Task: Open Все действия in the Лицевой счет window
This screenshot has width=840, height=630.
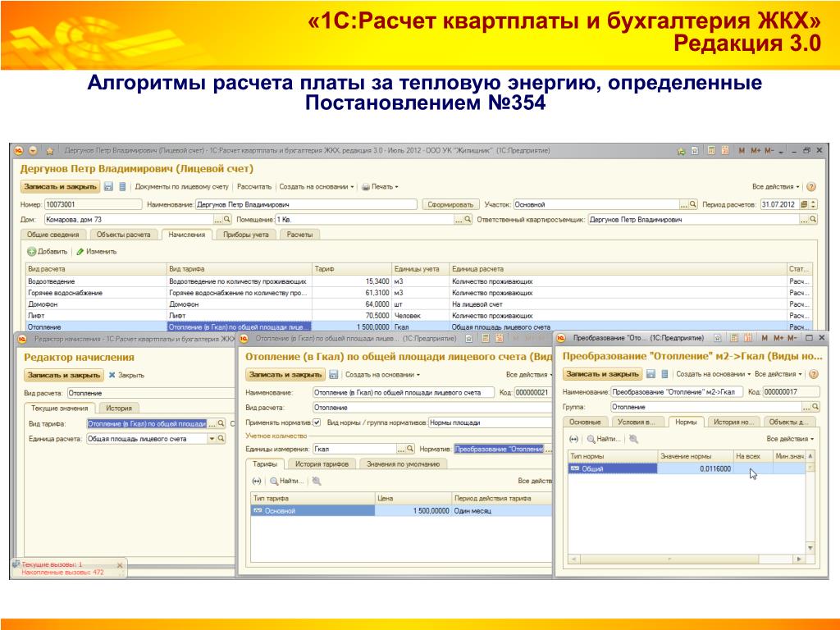Action: [776, 186]
